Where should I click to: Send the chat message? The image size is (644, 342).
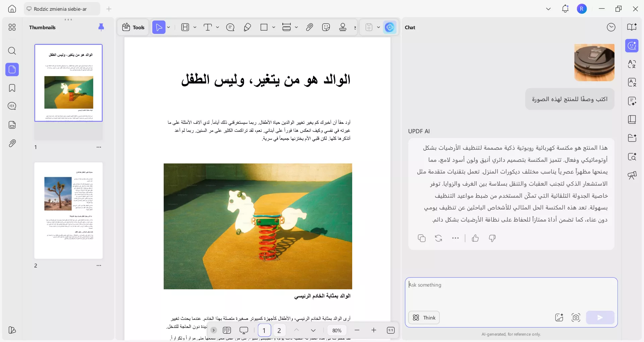click(600, 317)
